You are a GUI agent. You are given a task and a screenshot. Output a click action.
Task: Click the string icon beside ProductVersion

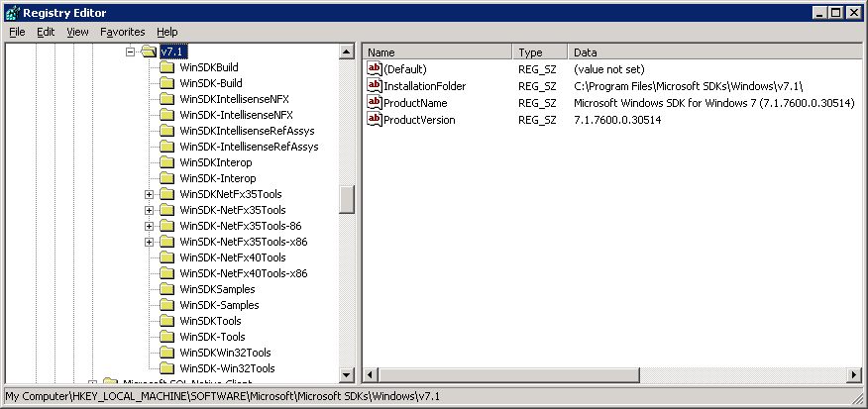coord(375,120)
